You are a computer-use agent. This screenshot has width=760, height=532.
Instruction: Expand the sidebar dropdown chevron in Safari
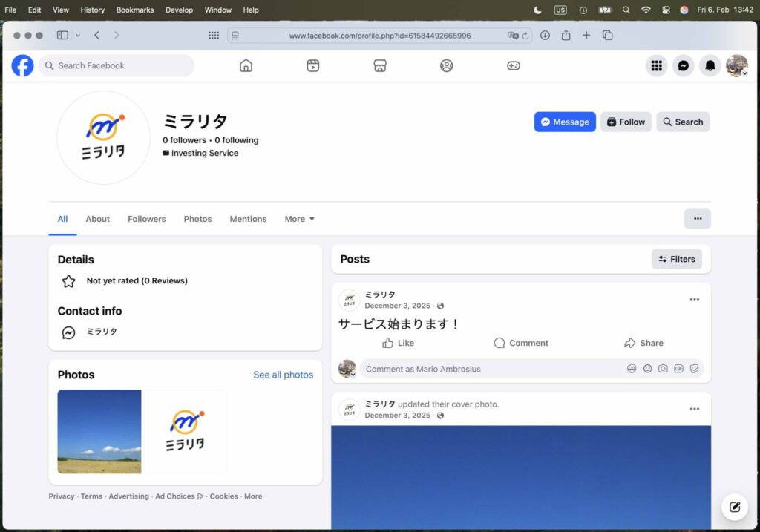(77, 36)
